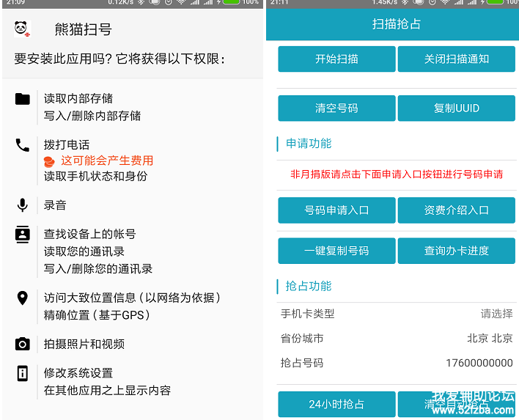Tap the panda app icon
This screenshot has height=420, width=519.
coord(22,29)
